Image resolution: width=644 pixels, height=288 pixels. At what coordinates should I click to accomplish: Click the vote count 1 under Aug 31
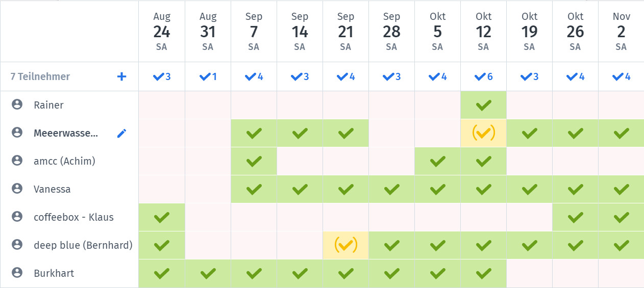[x=208, y=77]
